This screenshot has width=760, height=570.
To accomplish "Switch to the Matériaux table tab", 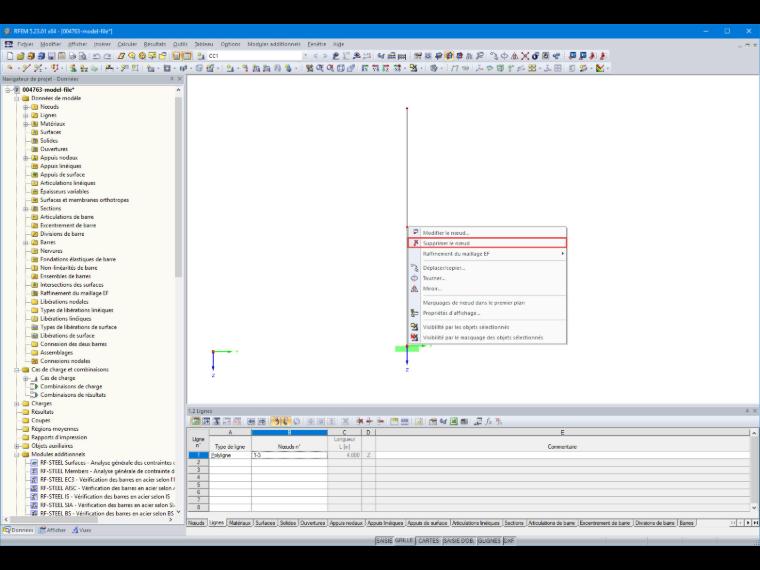I will point(240,523).
